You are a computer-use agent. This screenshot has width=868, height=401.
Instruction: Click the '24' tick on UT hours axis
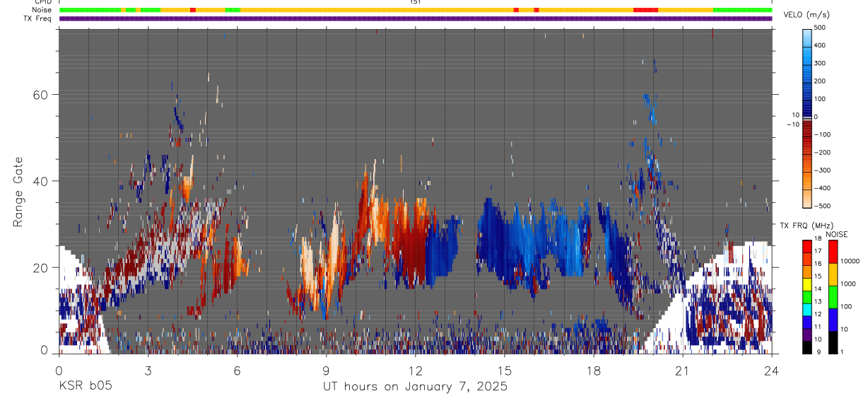772,370
